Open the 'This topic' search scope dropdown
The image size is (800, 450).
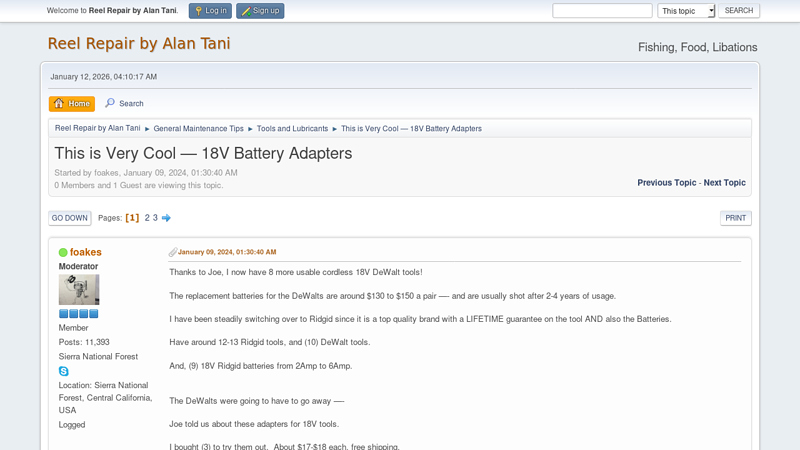point(686,11)
